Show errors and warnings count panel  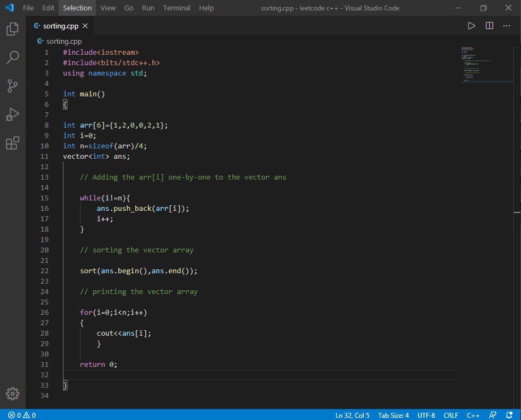(x=22, y=415)
